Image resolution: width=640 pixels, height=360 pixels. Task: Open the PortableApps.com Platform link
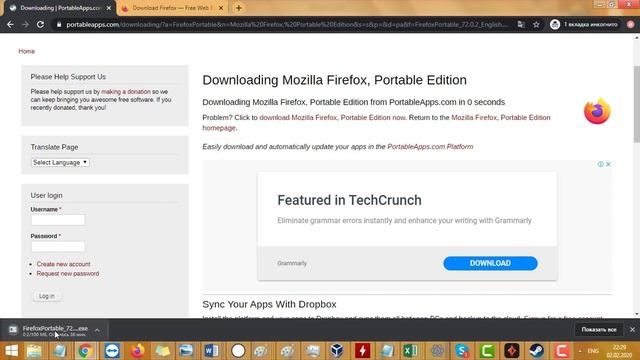coord(430,147)
